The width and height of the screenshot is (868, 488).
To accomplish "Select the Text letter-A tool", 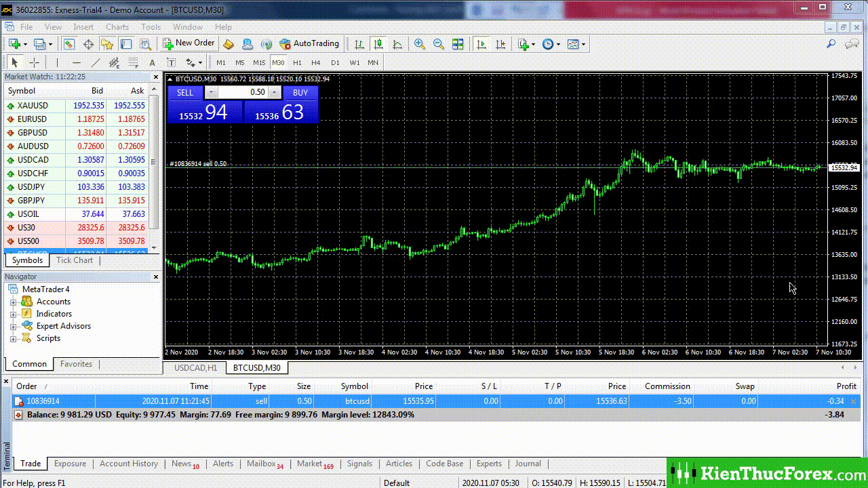I will click(153, 62).
